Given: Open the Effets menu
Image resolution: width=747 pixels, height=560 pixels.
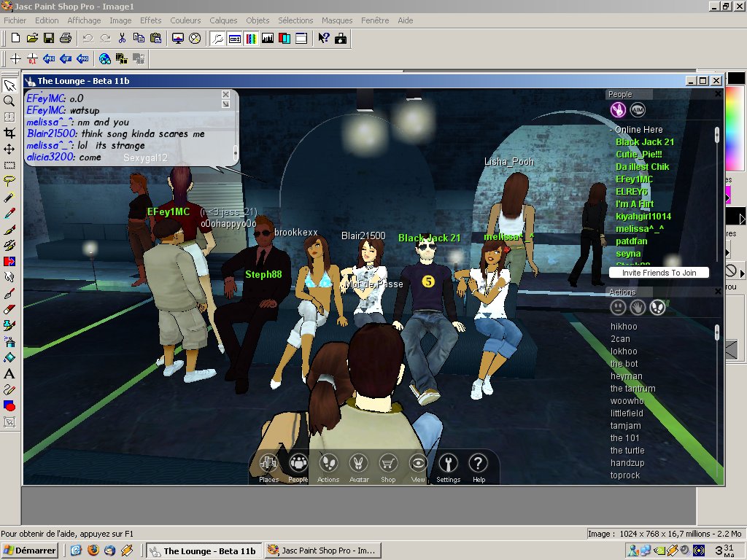Looking at the screenshot, I should [x=150, y=20].
